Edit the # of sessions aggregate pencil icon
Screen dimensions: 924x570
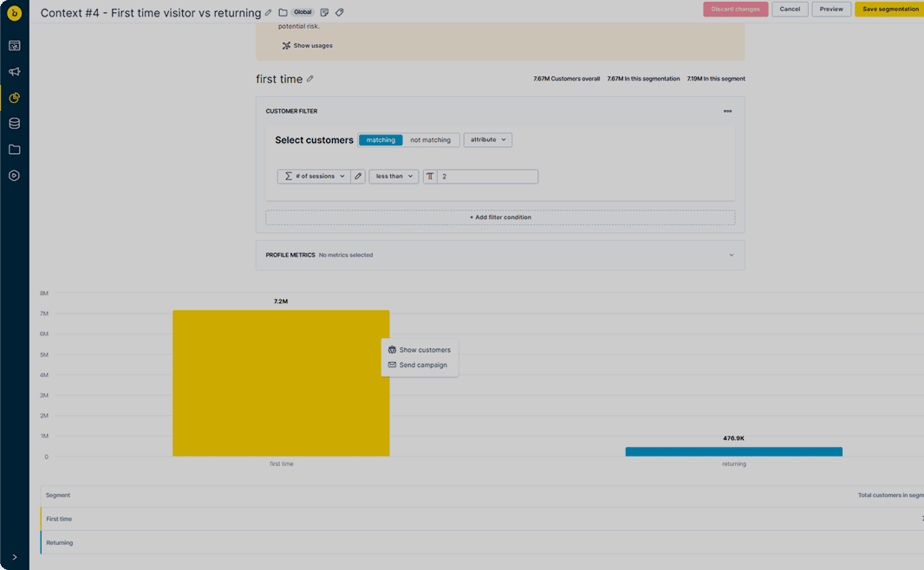[358, 177]
